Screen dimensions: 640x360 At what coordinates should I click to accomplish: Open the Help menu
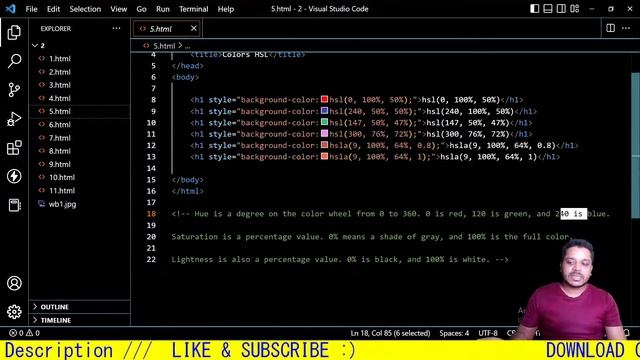tap(226, 9)
